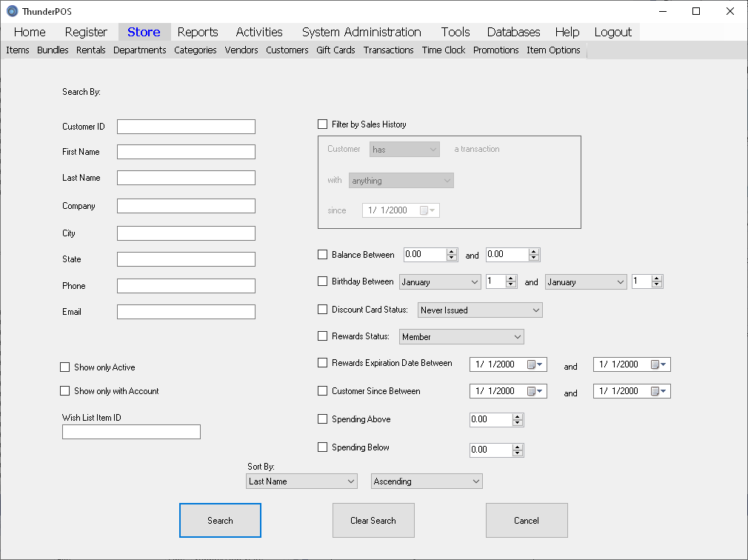The image size is (748, 560).
Task: Click the Clear Search button
Action: 373,521
